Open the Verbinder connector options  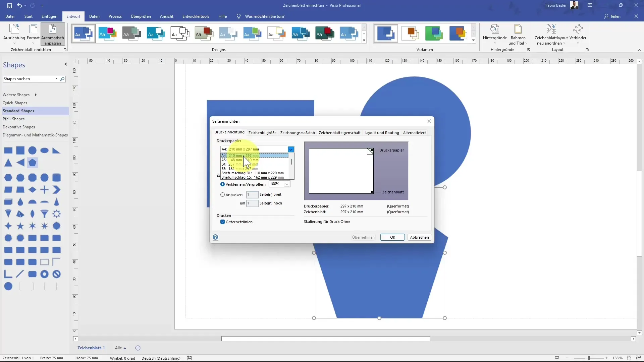tap(578, 34)
